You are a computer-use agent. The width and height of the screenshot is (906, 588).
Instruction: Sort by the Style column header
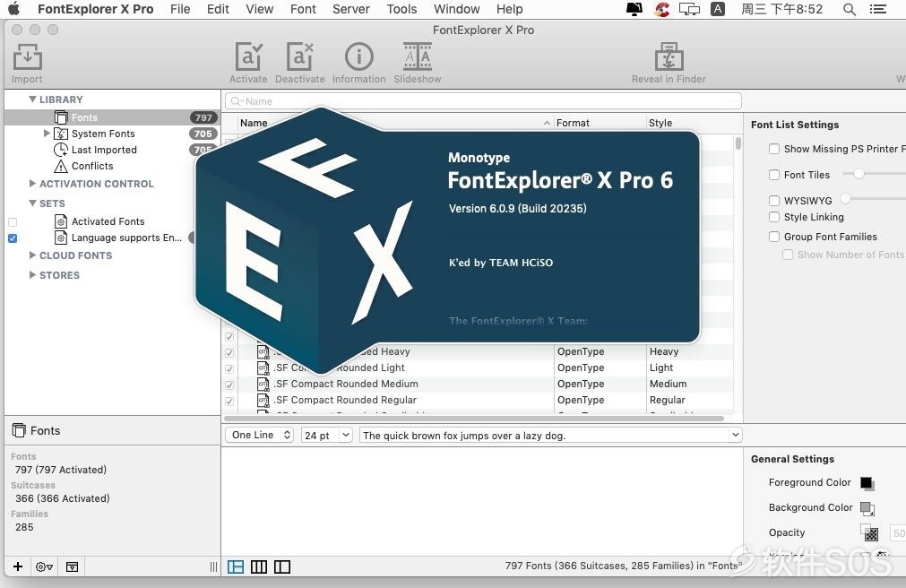(691, 123)
